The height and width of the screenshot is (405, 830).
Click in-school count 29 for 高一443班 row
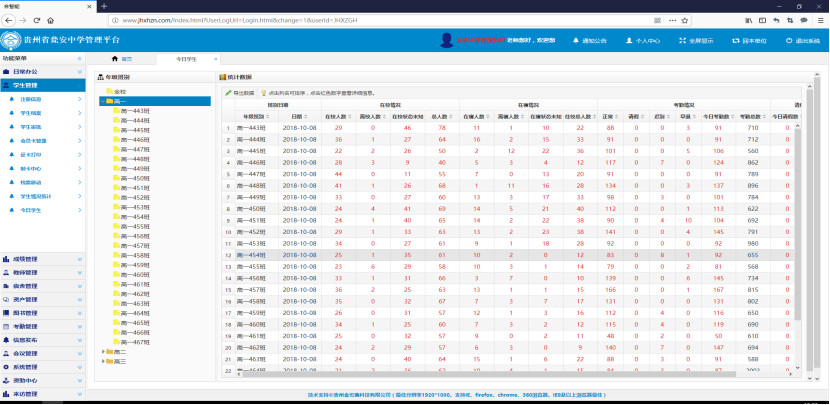pos(338,128)
